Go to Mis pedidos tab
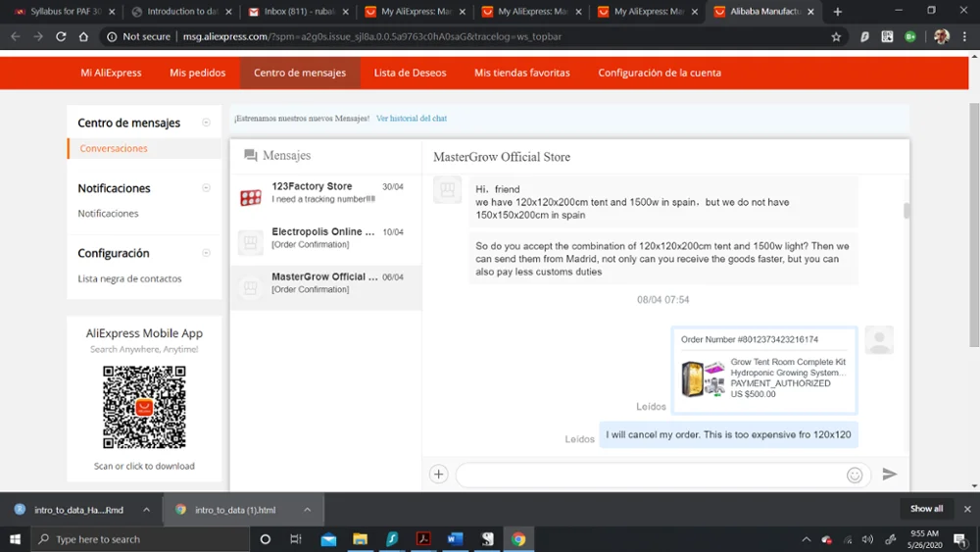Screen dimensions: 980x552 tap(198, 73)
